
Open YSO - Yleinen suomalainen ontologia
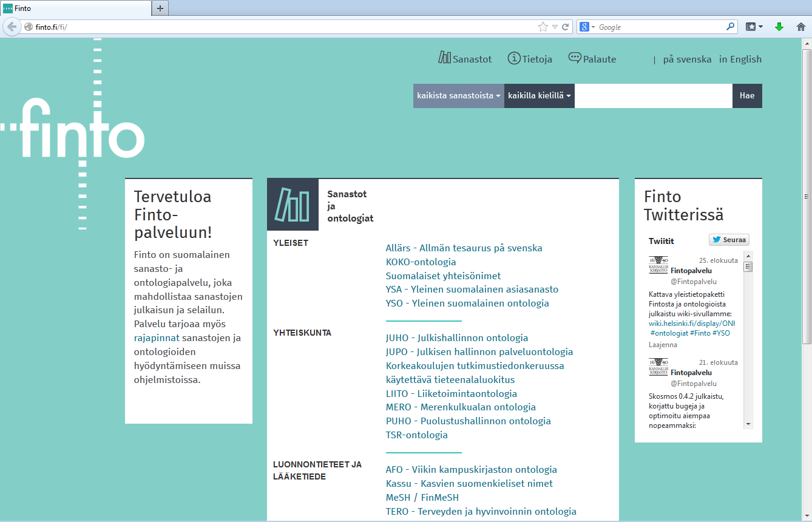coord(467,303)
